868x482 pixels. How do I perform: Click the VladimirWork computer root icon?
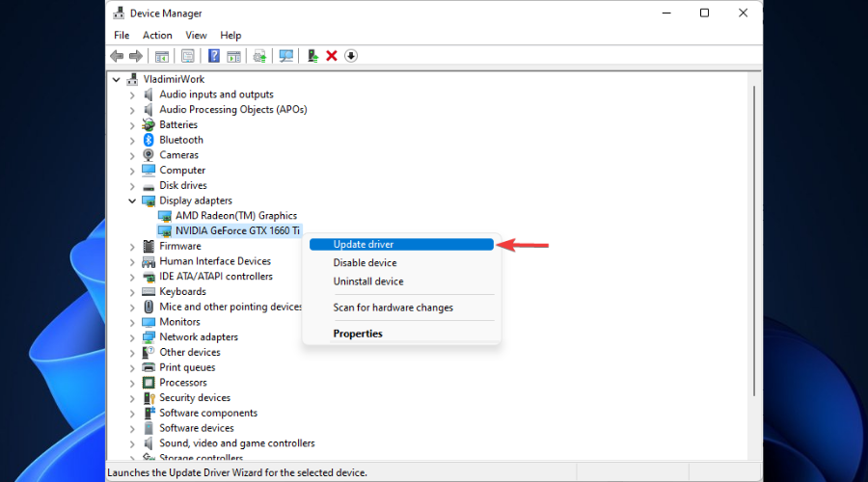132,79
